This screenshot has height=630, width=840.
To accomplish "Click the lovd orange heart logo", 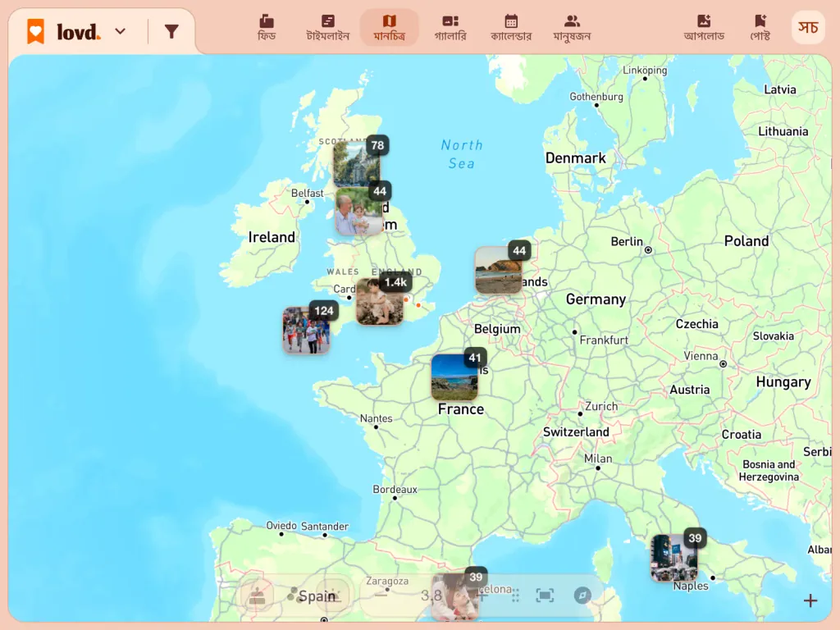I will point(36,32).
